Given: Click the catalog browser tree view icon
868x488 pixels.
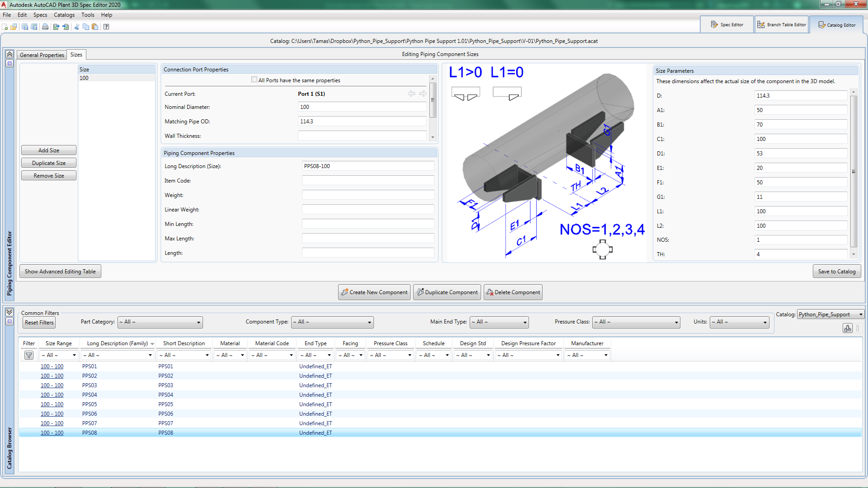Looking at the screenshot, I should pos(847,328).
